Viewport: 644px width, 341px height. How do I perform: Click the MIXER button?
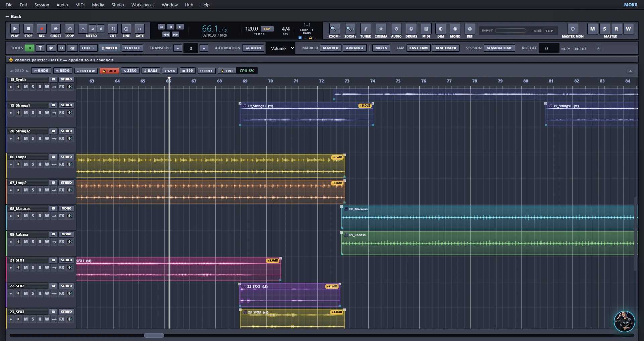coord(110,48)
